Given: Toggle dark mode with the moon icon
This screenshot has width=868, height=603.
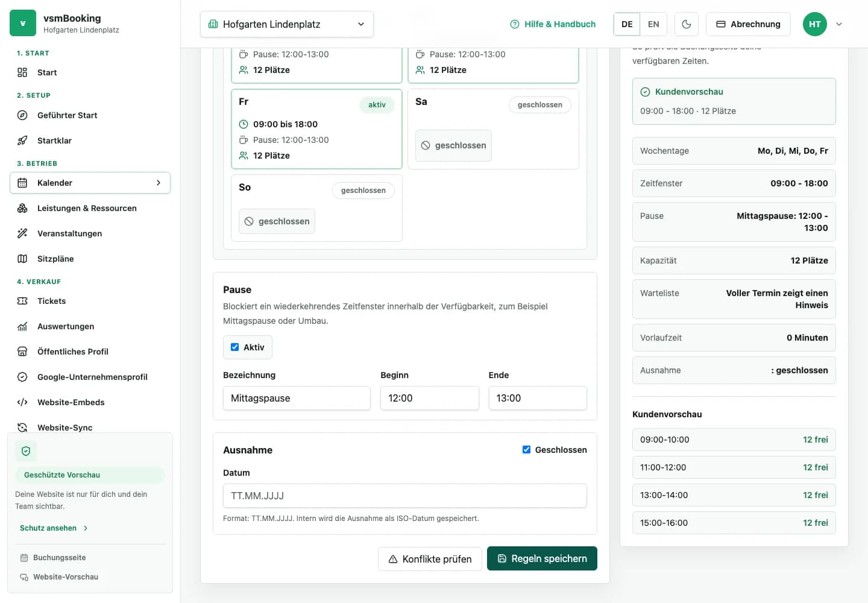Looking at the screenshot, I should click(x=687, y=24).
